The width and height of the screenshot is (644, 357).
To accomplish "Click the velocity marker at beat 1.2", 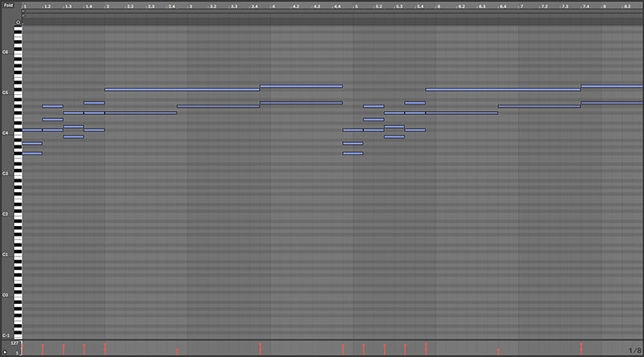I will point(43,349).
